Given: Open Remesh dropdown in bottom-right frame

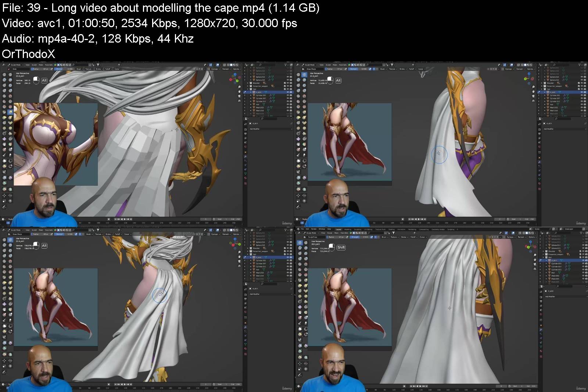Looking at the screenshot, I should tap(522, 237).
